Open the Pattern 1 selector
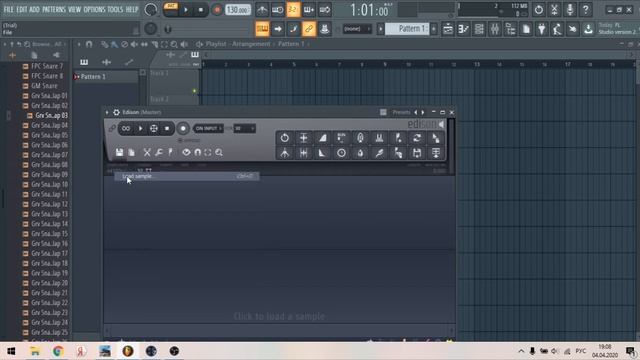 pos(407,29)
